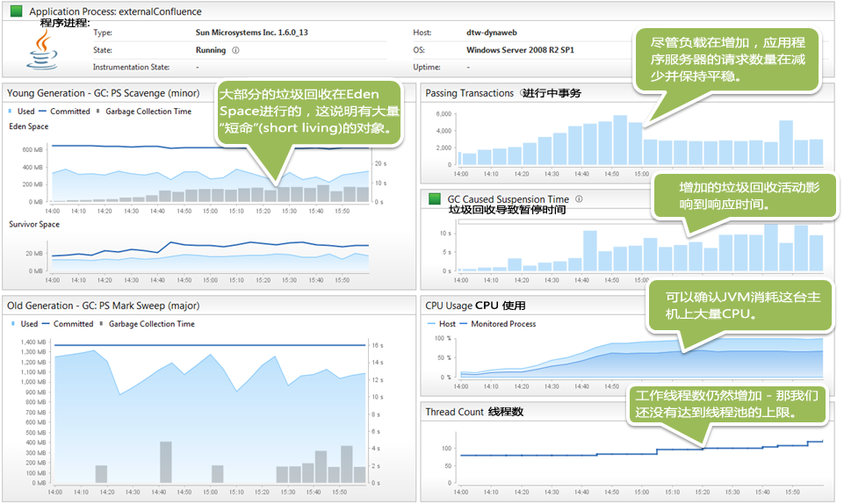Select the GC Caused Suspension Time title
The image size is (844, 504).
[x=509, y=199]
